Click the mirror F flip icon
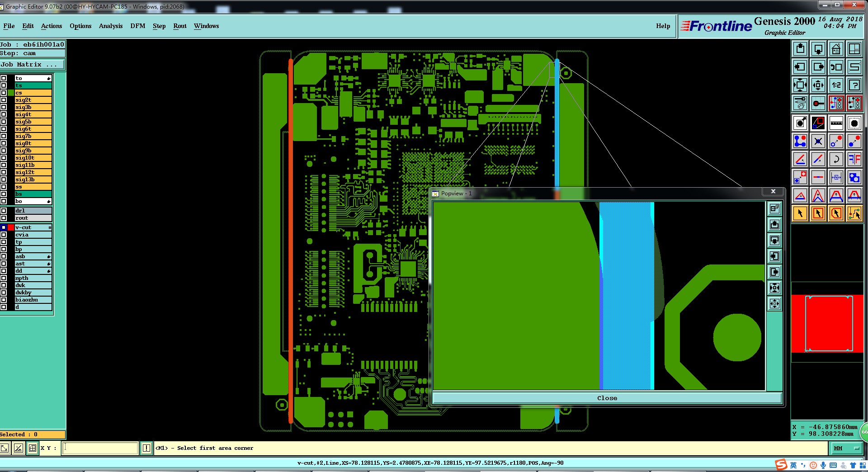Screen dimensions: 868x472 pos(854,159)
